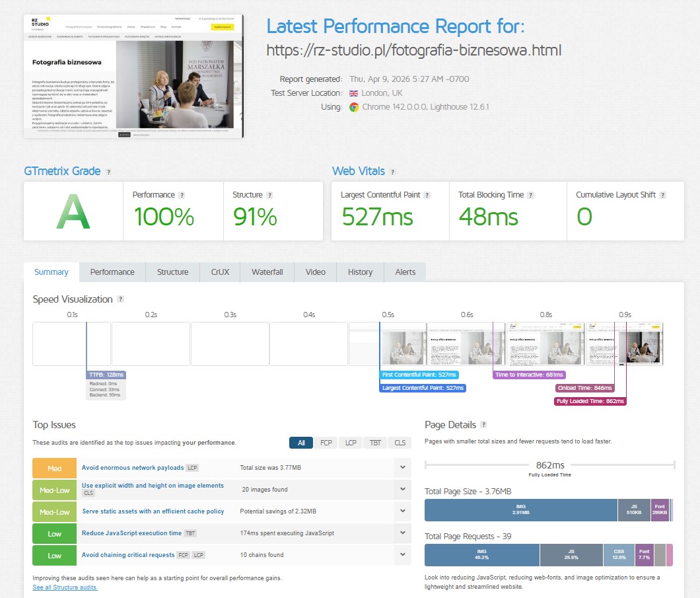
Task: Click Speed Visualization help icon
Action: coord(120,299)
